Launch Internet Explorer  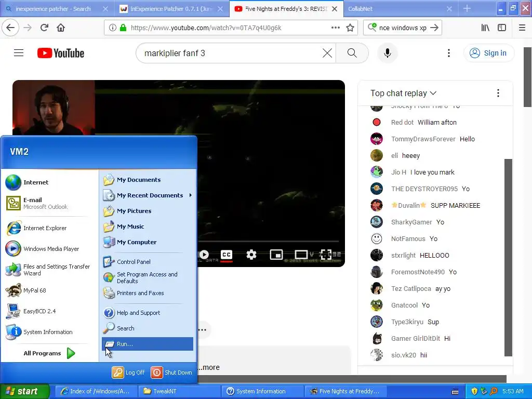[x=49, y=228]
